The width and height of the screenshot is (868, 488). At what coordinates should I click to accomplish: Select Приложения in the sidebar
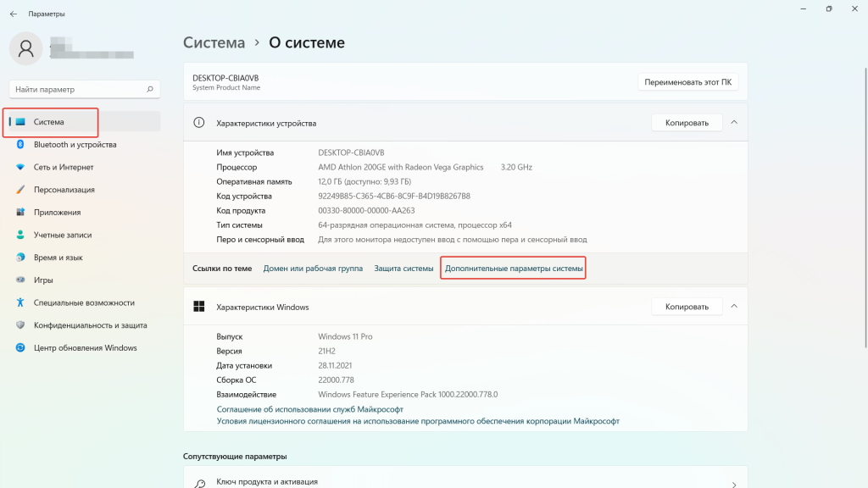click(x=84, y=213)
